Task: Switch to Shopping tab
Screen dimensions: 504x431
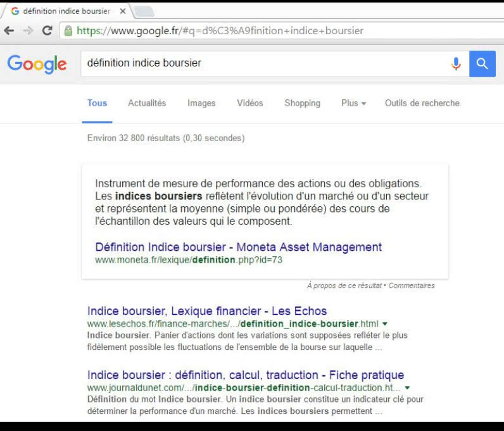Action: point(302,103)
